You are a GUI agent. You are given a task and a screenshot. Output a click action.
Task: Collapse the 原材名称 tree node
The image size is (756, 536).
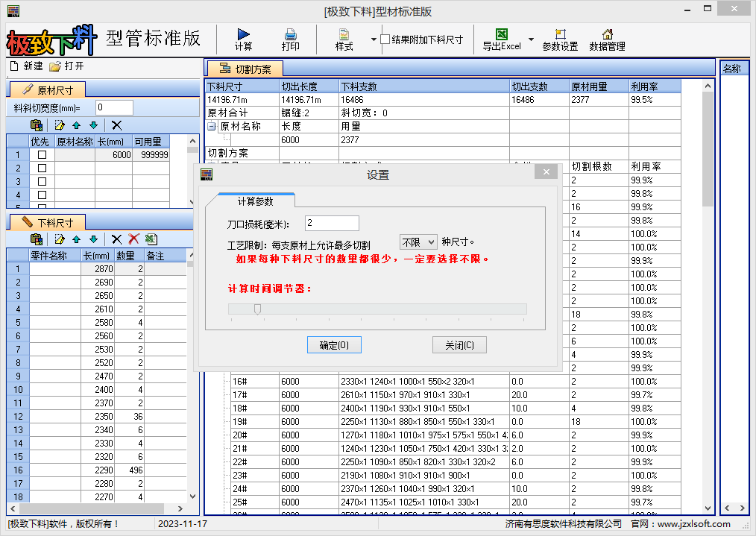pos(211,126)
